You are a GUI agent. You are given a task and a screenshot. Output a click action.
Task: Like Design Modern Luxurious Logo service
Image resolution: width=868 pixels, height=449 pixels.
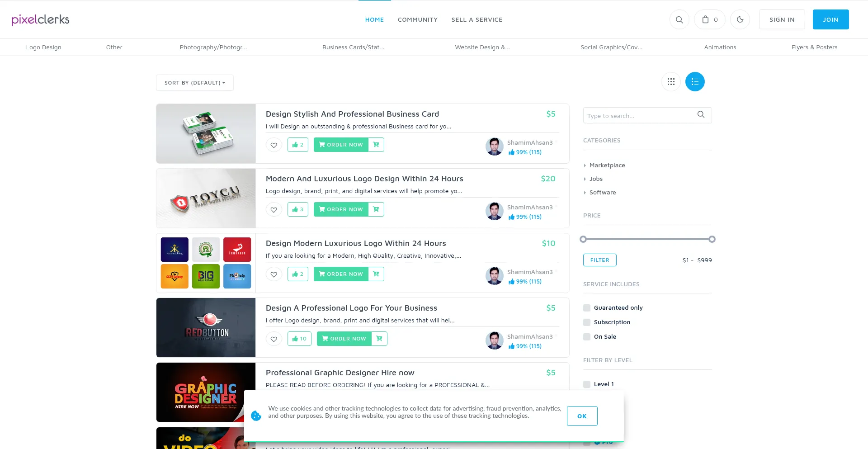tap(298, 274)
